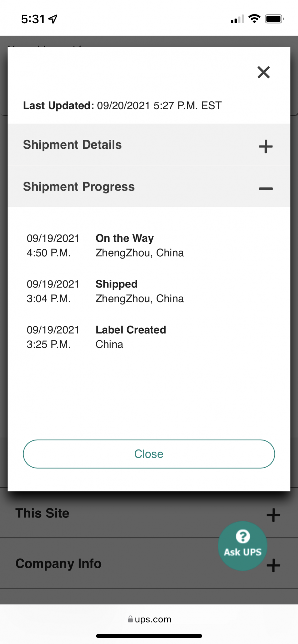This screenshot has height=644, width=298.
Task: Expand the This Site section
Action: (273, 515)
